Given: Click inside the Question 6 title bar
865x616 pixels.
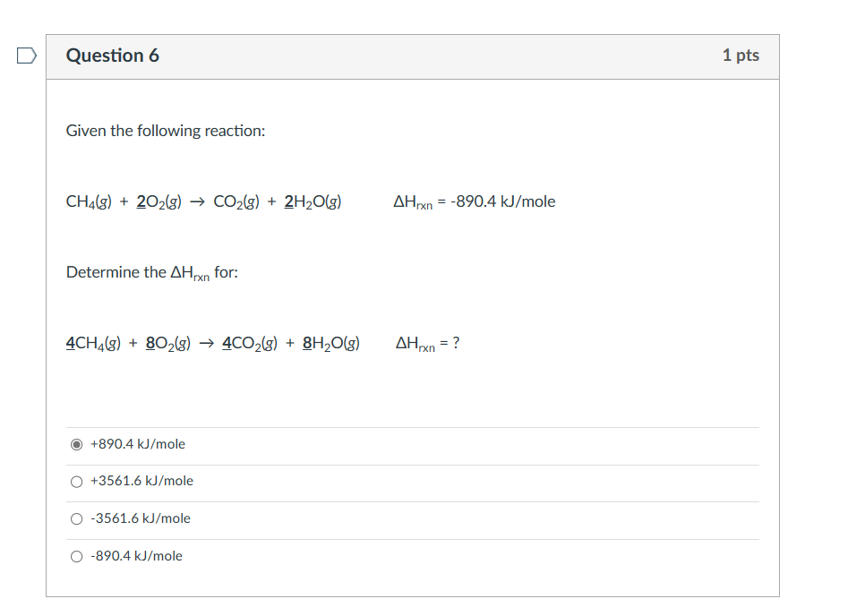Looking at the screenshot, I should pos(403,55).
